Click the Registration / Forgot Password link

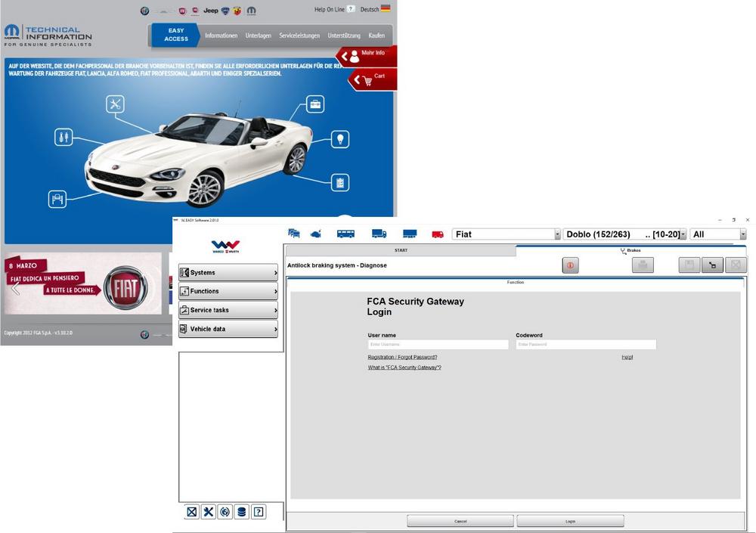(402, 357)
